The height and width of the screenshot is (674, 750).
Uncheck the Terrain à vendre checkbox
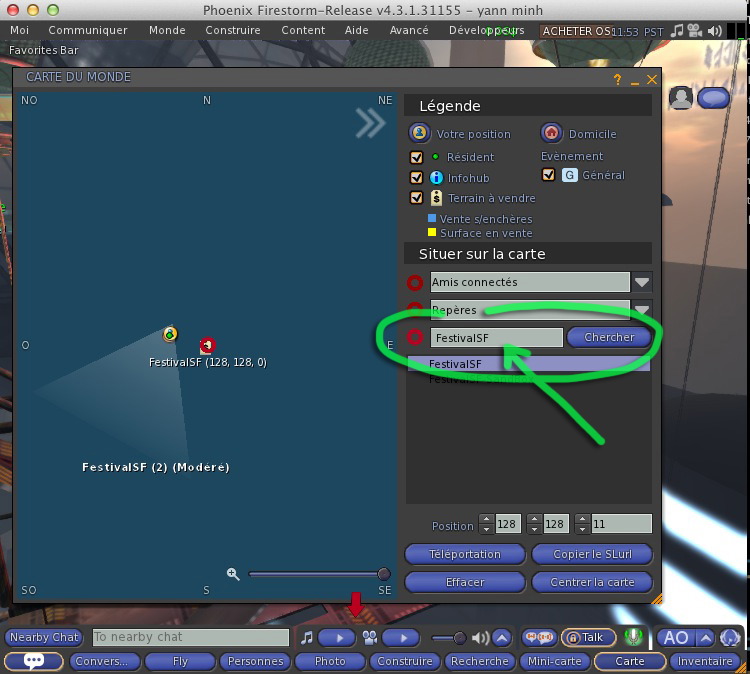pyautogui.click(x=416, y=198)
